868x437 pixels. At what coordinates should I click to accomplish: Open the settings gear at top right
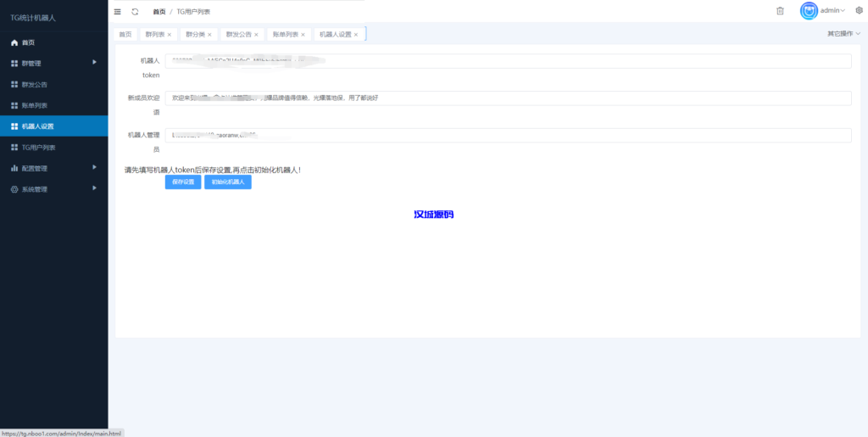click(x=858, y=10)
